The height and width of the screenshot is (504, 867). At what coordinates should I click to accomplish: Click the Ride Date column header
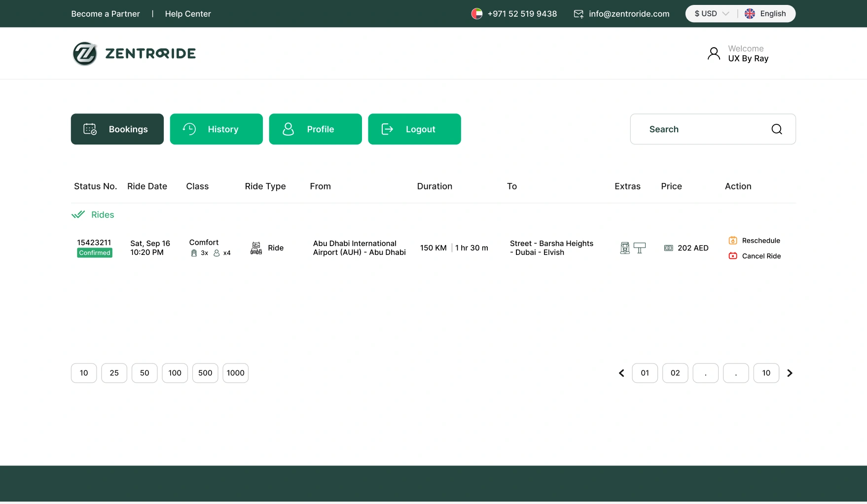147,186
